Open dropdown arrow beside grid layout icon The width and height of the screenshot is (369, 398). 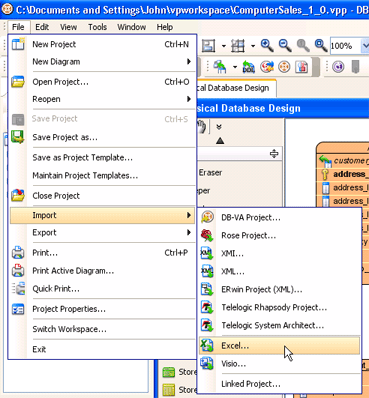[x=253, y=46]
